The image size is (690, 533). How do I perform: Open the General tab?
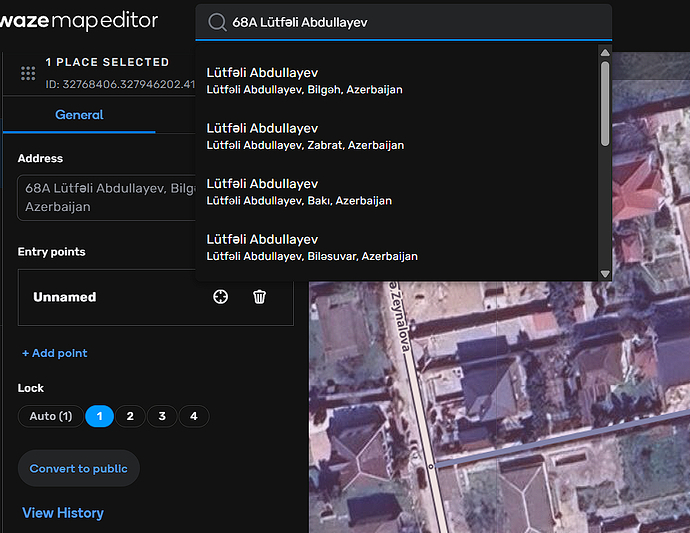[x=79, y=115]
